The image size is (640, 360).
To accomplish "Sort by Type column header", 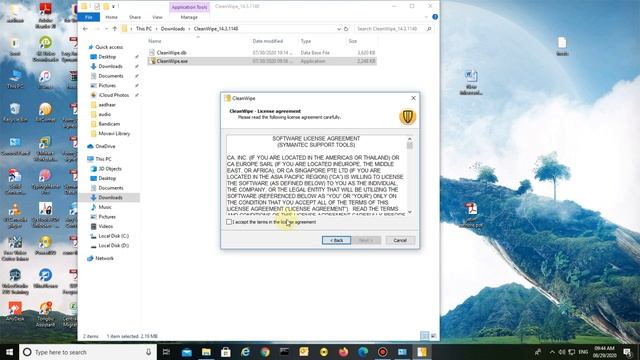I will 306,41.
